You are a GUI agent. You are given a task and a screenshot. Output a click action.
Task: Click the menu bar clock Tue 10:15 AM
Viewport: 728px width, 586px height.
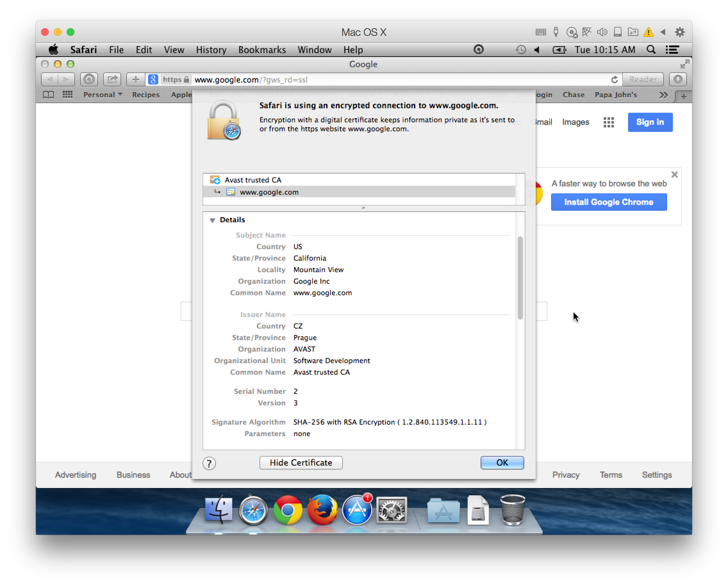pyautogui.click(x=604, y=50)
